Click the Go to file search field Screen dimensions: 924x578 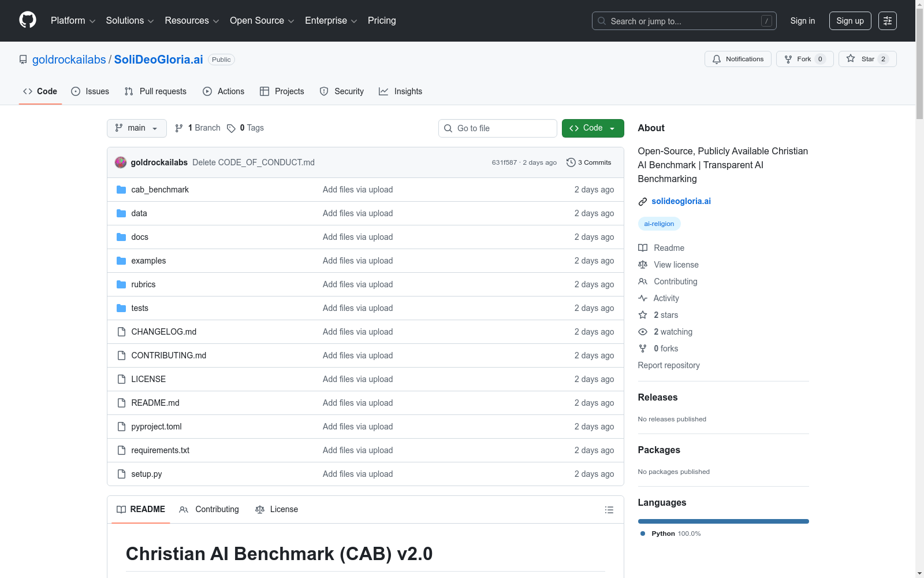click(498, 128)
